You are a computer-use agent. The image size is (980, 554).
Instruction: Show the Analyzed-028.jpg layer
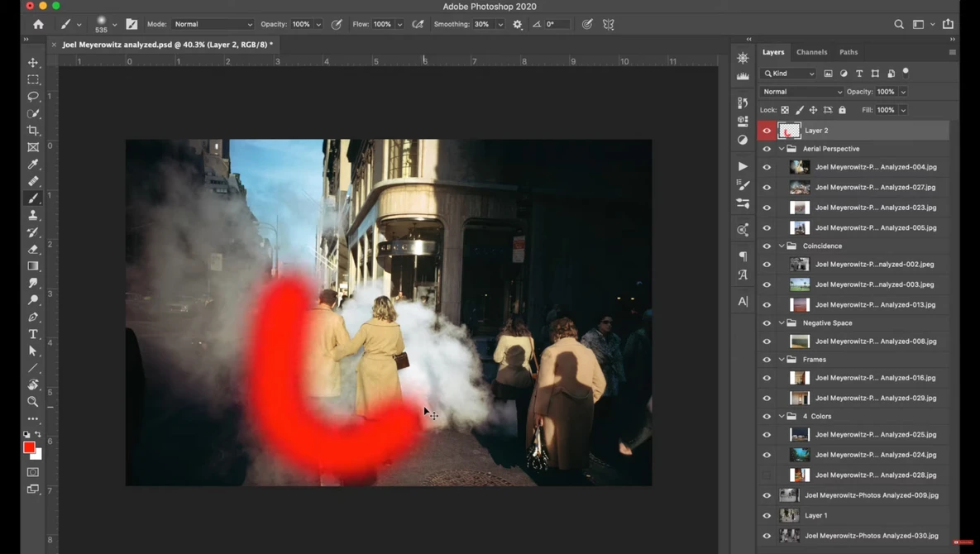[767, 475]
